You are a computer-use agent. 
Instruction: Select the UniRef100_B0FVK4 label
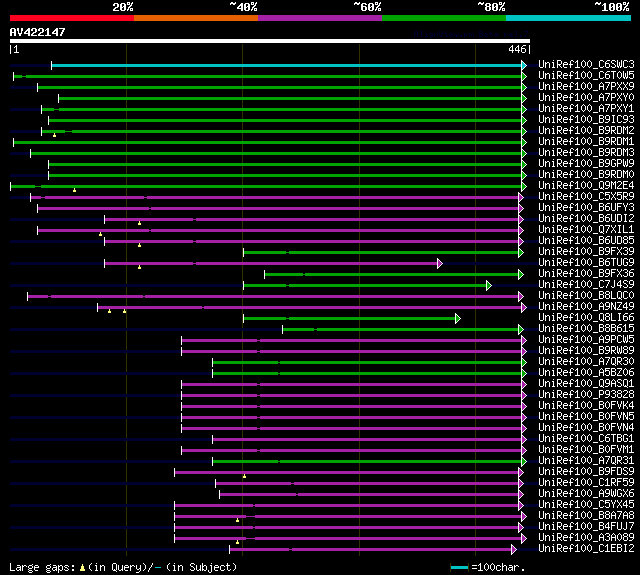[x=586, y=406]
